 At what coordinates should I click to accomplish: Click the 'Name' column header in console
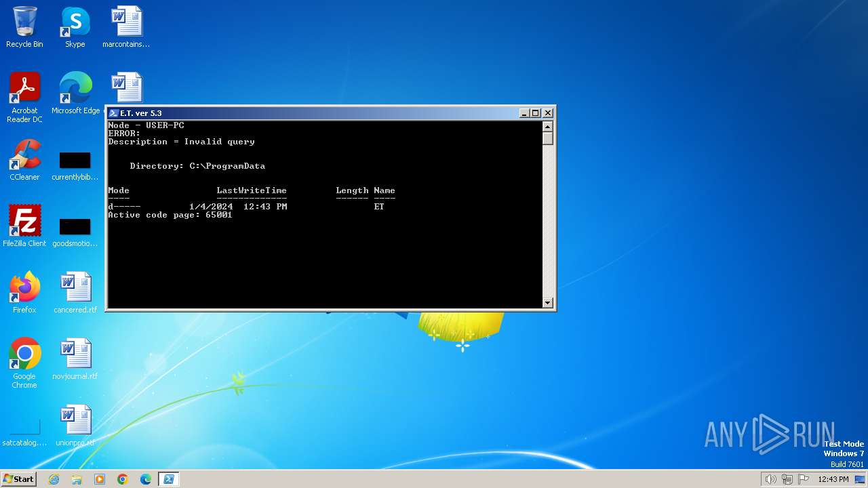[384, 190]
